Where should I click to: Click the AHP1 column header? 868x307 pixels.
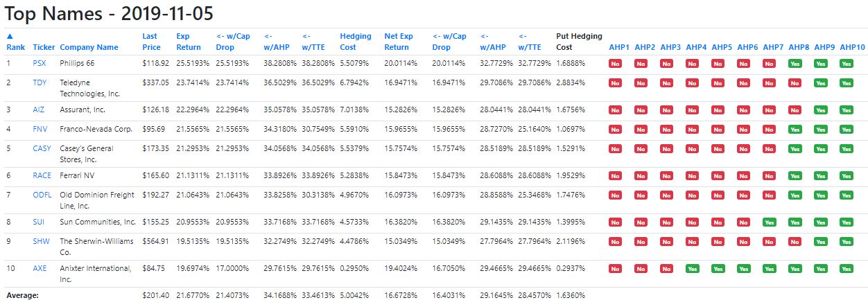(x=619, y=47)
